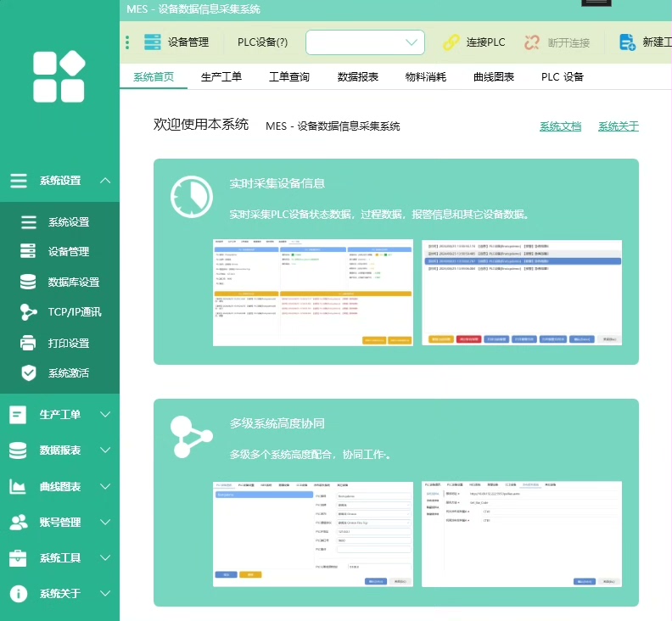Click the first 实时采集设备信息 screenshot thumbnail
The height and width of the screenshot is (621, 672).
pos(312,292)
